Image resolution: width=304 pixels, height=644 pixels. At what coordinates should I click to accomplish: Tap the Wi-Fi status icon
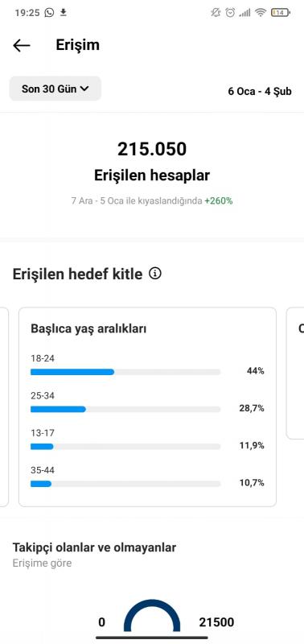pos(260,13)
